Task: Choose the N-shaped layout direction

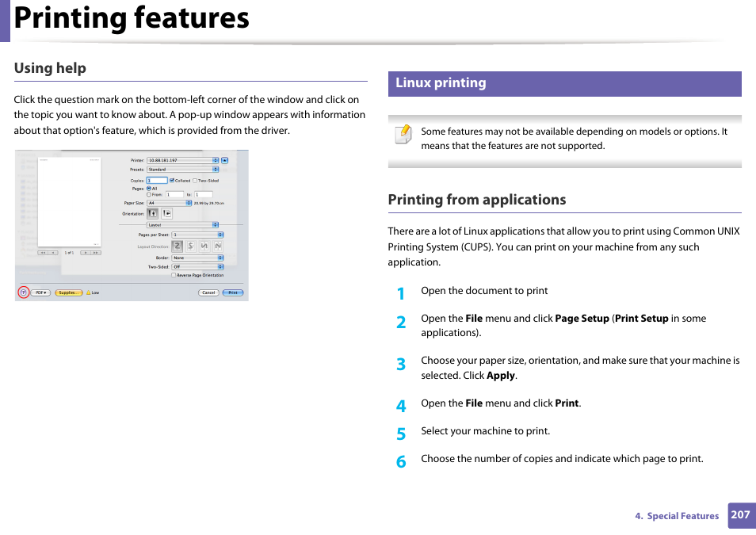Action: [218, 246]
